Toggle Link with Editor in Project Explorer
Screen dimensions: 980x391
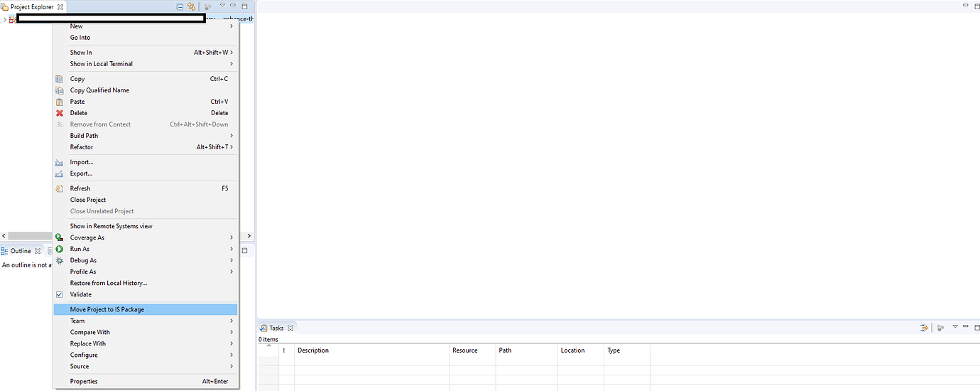coord(191,6)
